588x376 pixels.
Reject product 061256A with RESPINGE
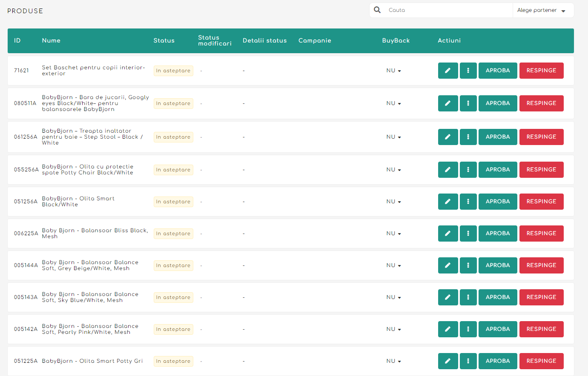[541, 137]
